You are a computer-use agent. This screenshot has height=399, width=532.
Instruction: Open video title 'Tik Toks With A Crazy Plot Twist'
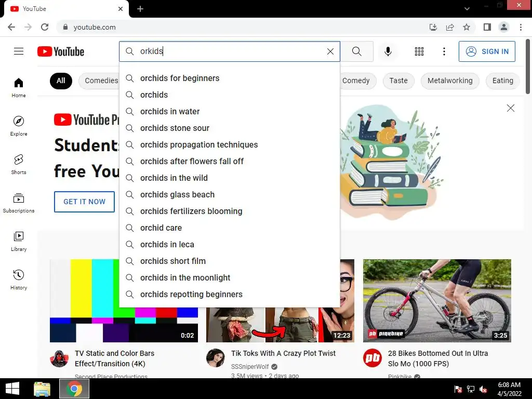coord(283,353)
